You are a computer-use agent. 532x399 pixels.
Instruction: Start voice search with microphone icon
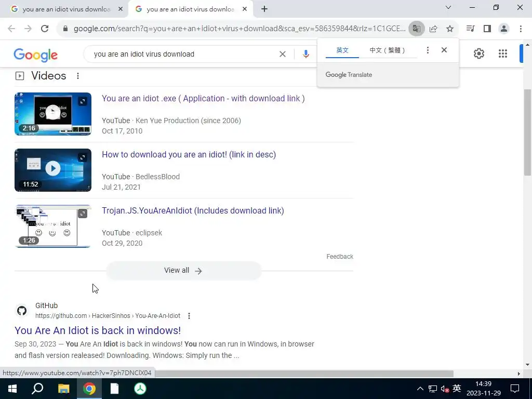click(x=305, y=54)
